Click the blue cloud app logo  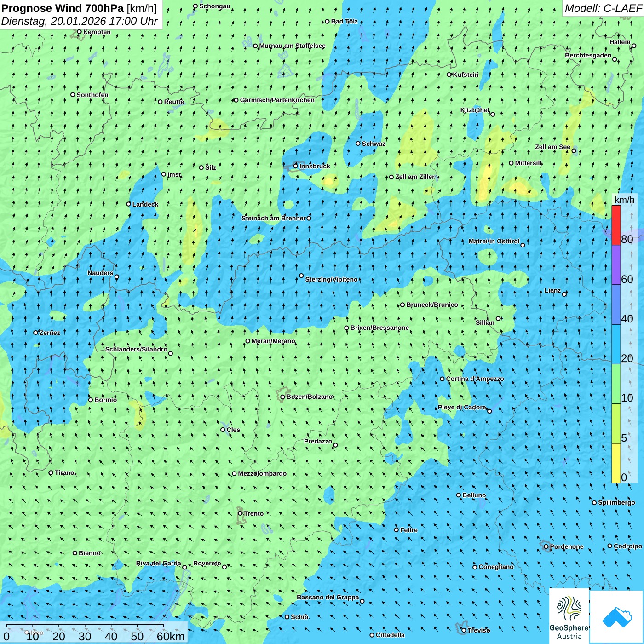[x=617, y=616]
